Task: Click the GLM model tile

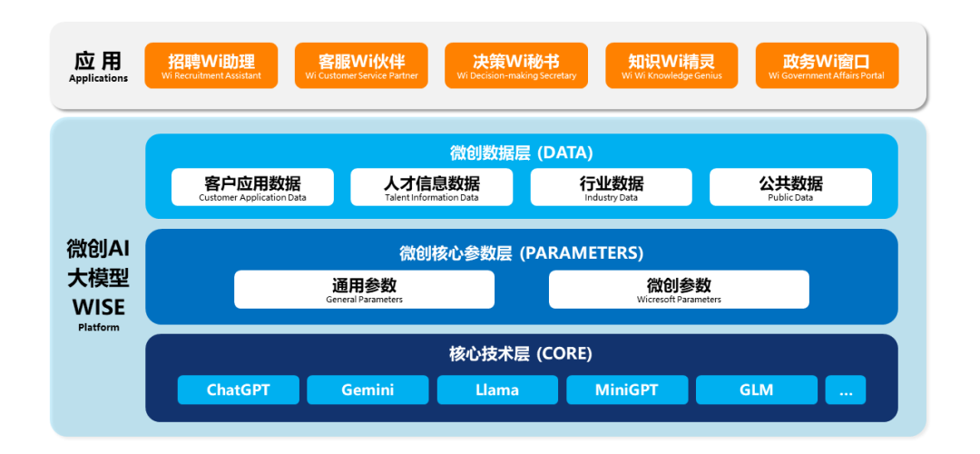Action: click(x=756, y=390)
